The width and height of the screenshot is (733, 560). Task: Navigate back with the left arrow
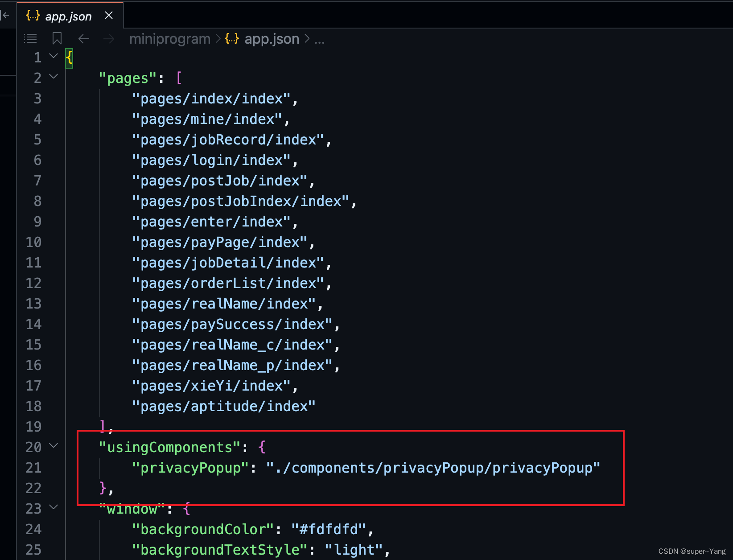click(x=83, y=39)
